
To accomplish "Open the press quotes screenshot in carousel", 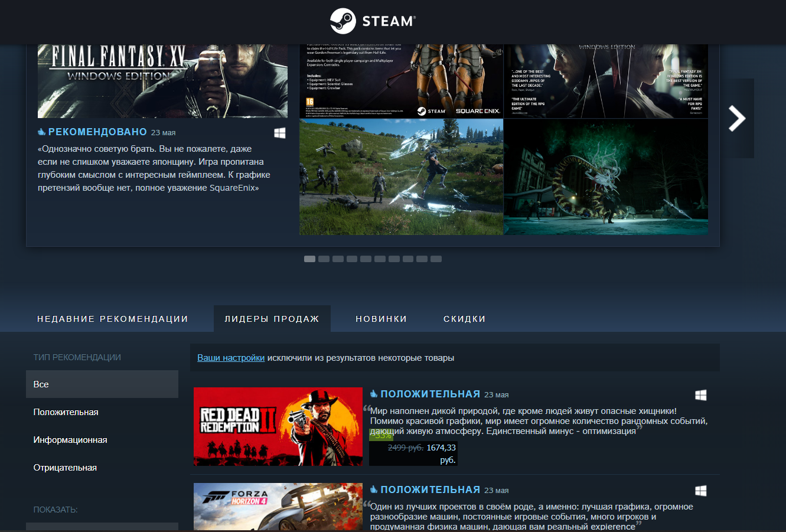I will pos(606,81).
